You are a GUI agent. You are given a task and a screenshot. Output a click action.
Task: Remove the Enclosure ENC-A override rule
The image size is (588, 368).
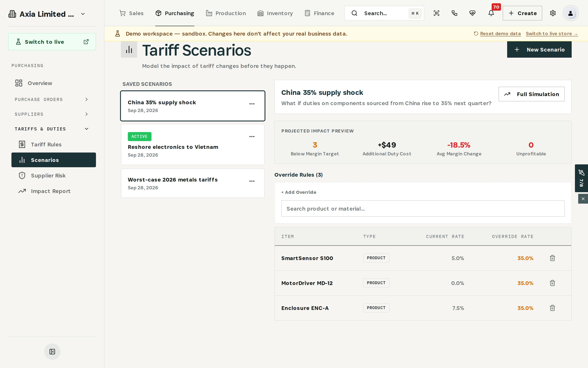point(552,308)
